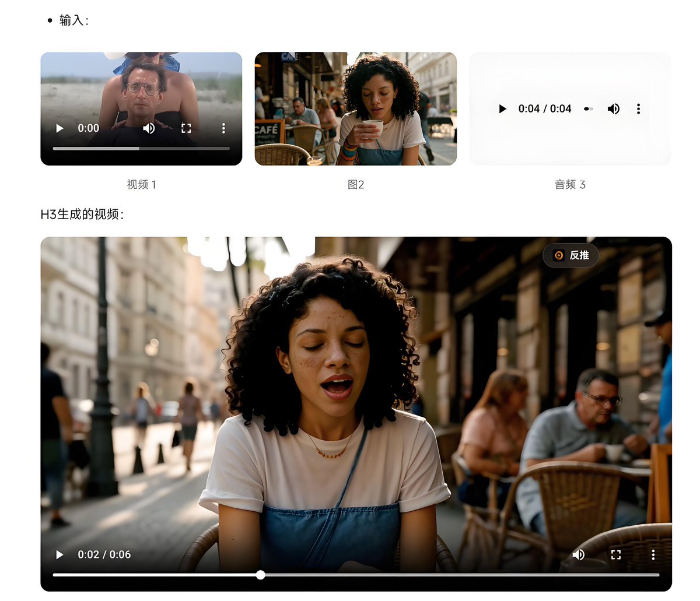Adjust the audio 3 seek slider

pos(589,109)
